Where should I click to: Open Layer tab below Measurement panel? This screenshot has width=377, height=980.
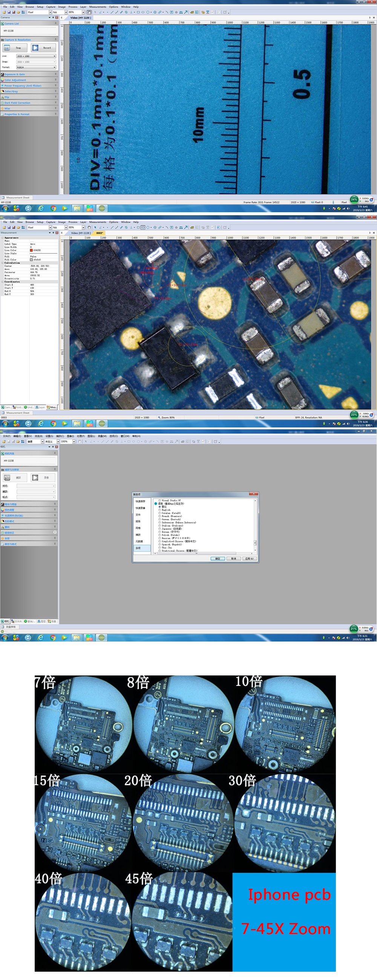(x=40, y=407)
